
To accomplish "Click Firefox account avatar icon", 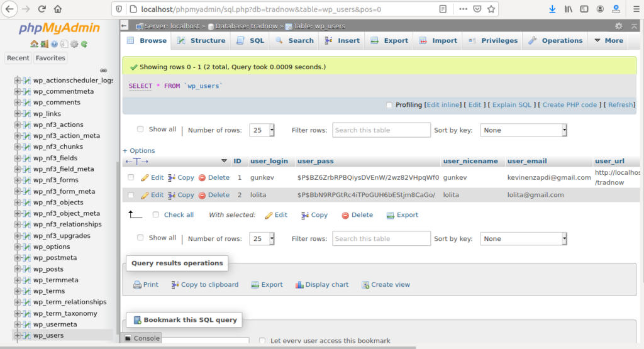I will 600,9.
